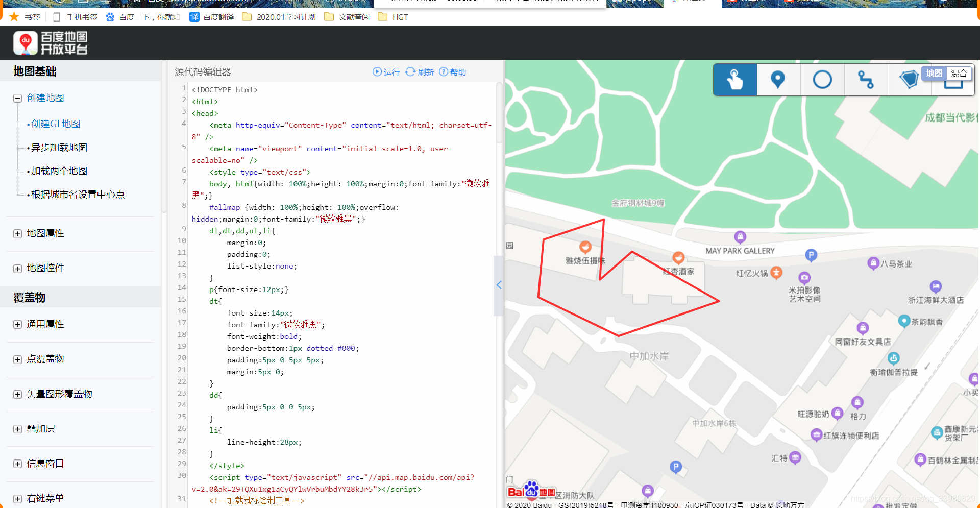The width and height of the screenshot is (980, 508).
Task: Click the 红忆火锅 map marker
Action: [776, 273]
